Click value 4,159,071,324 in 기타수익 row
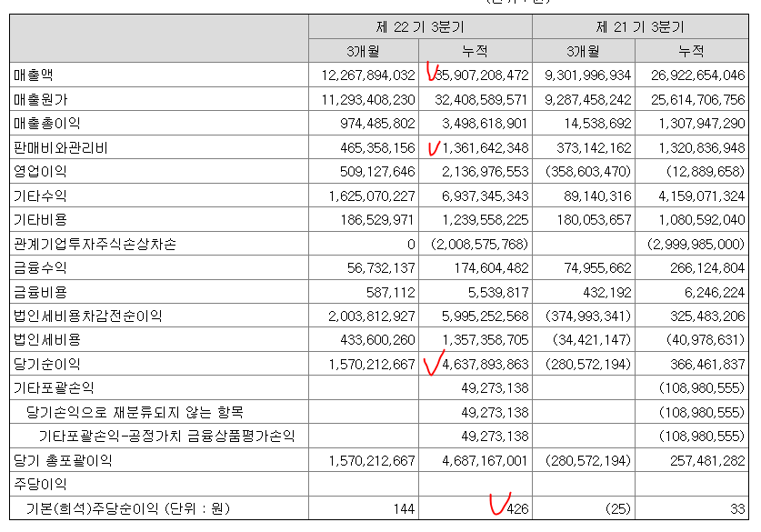Viewport: 761px width, 532px height. point(702,196)
